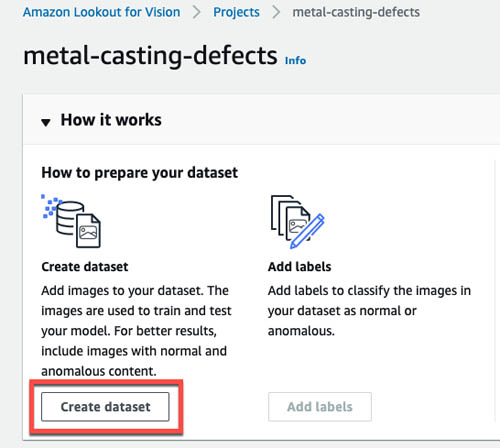Collapse the How it works section
This screenshot has width=500, height=448.
pos(46,122)
